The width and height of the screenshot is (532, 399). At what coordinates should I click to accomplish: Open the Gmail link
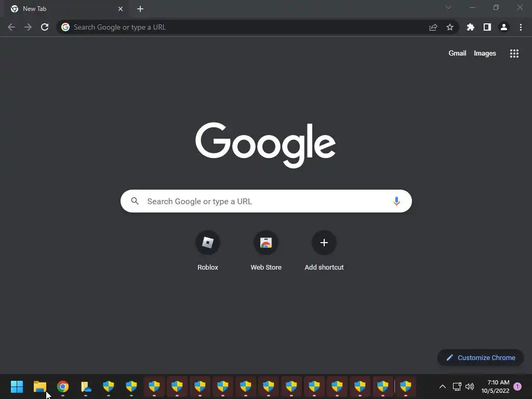(x=457, y=54)
